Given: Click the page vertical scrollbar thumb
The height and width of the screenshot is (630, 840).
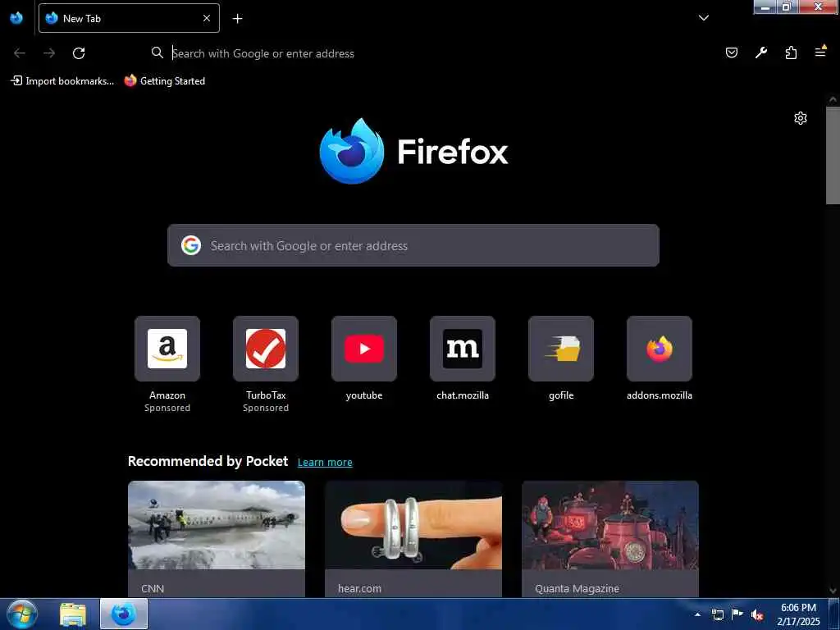Looking at the screenshot, I should click(x=833, y=155).
